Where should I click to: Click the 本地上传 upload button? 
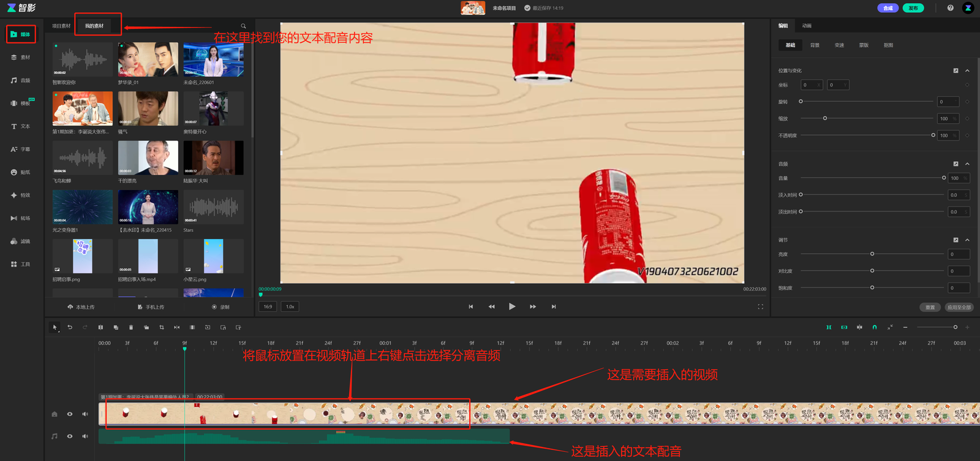coord(81,307)
